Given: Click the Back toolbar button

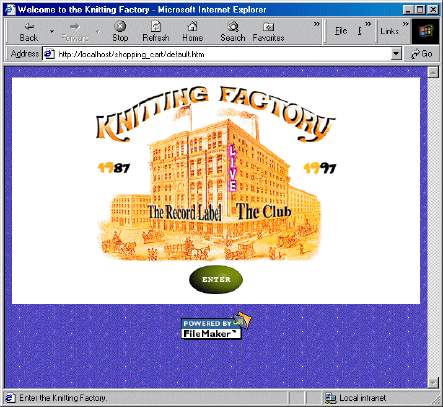Looking at the screenshot, I should (29, 32).
